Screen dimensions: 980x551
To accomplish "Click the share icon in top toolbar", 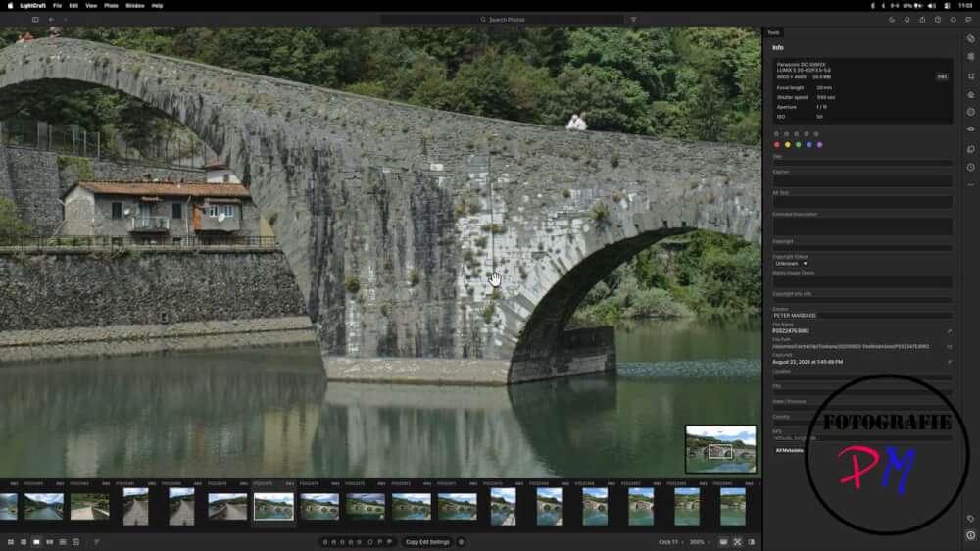I will (922, 20).
